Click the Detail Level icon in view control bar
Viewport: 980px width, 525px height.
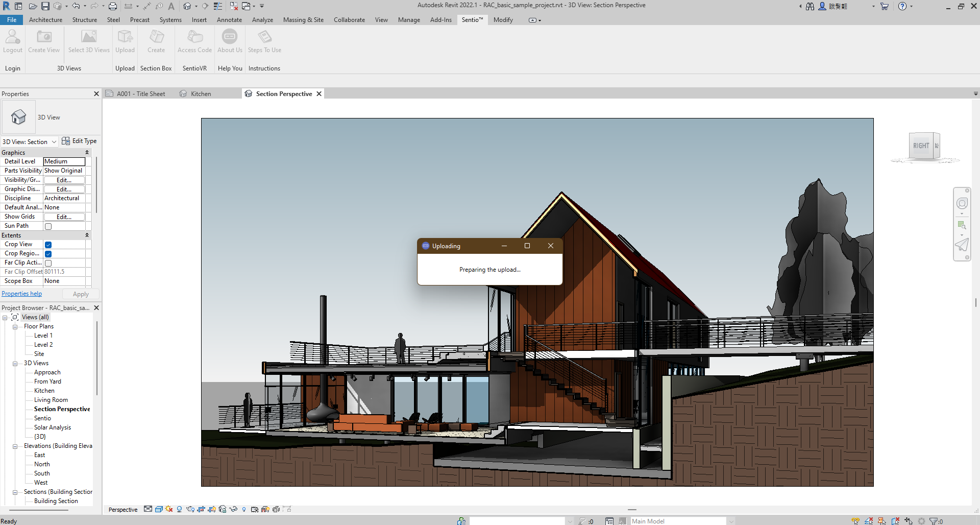click(148, 509)
